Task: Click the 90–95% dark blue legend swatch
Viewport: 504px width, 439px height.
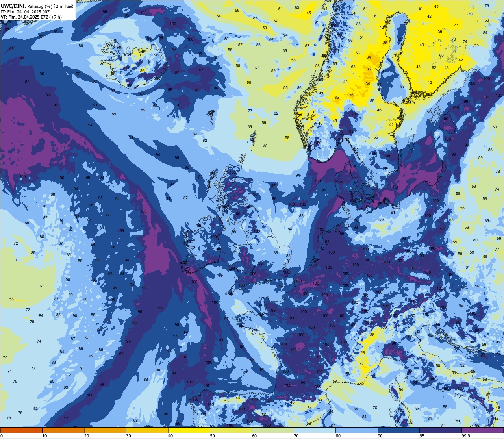Action: tap(398, 430)
